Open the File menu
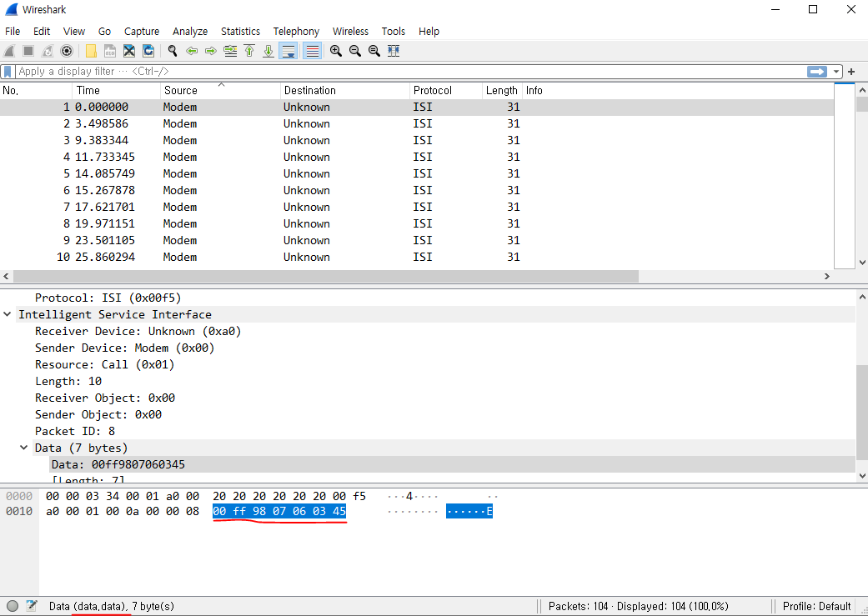 click(13, 32)
